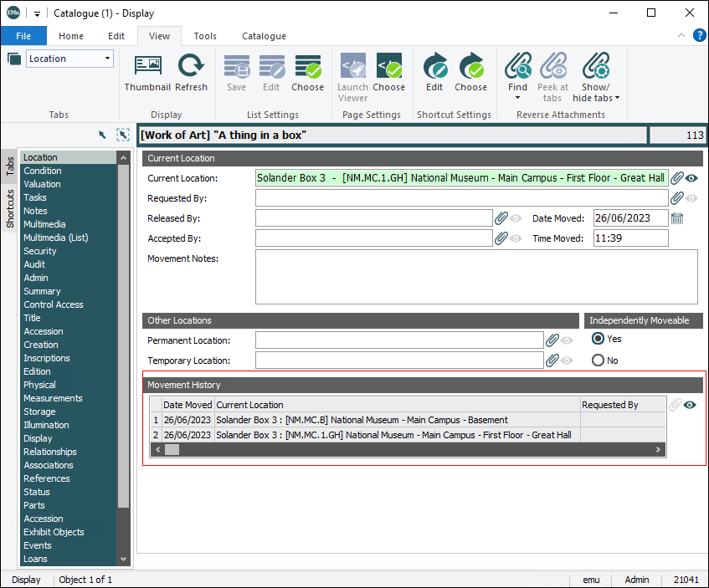The height and width of the screenshot is (588, 709).
Task: Click Choose under Shortcut Settings
Action: pos(470,67)
